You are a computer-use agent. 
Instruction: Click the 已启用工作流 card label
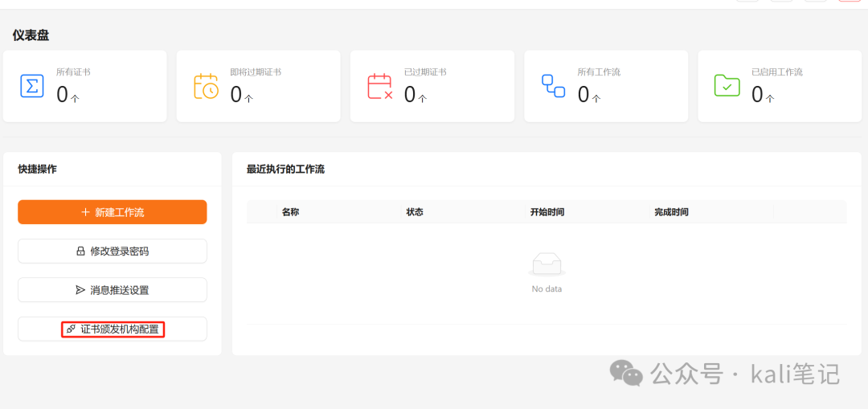(777, 72)
